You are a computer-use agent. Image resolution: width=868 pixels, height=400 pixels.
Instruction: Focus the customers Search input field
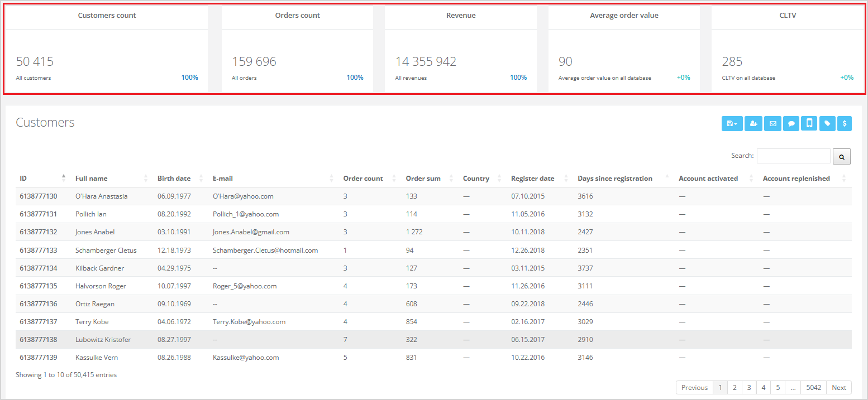click(793, 156)
